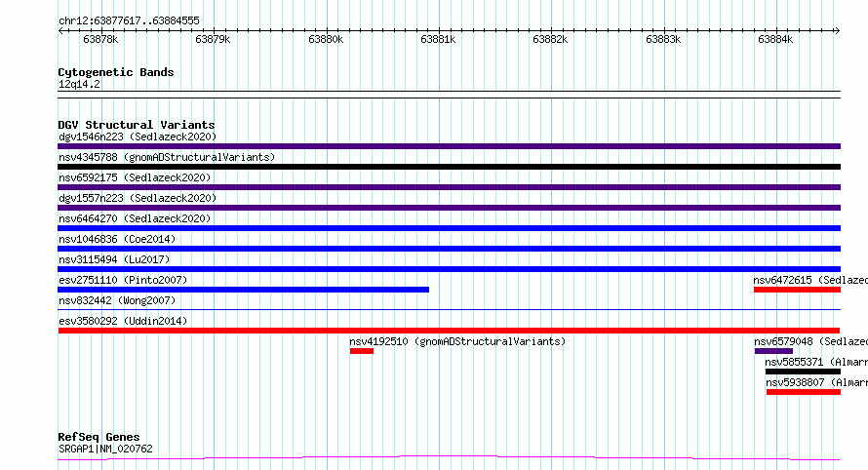The height and width of the screenshot is (470, 868).
Task: Open the nsv5855371 label text
Action: 816,362
